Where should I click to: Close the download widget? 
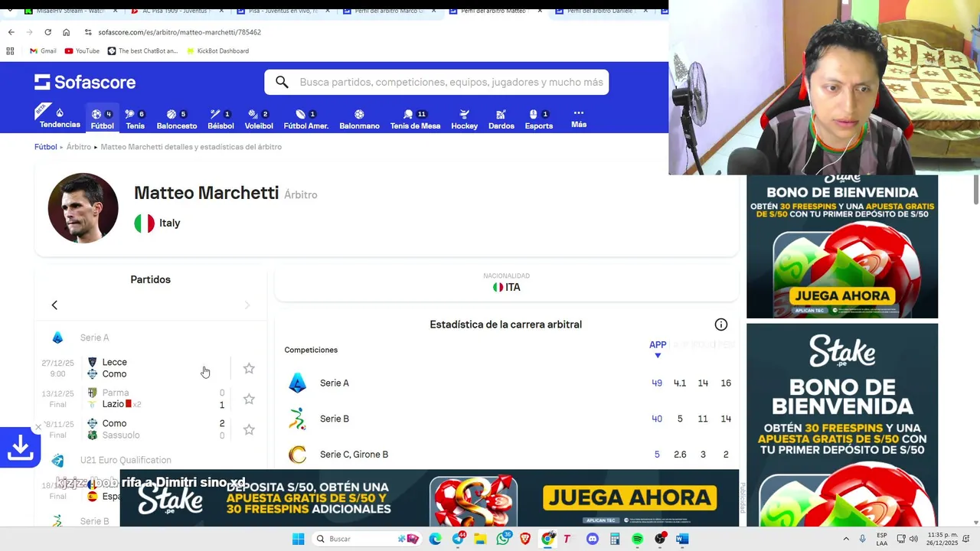point(38,428)
